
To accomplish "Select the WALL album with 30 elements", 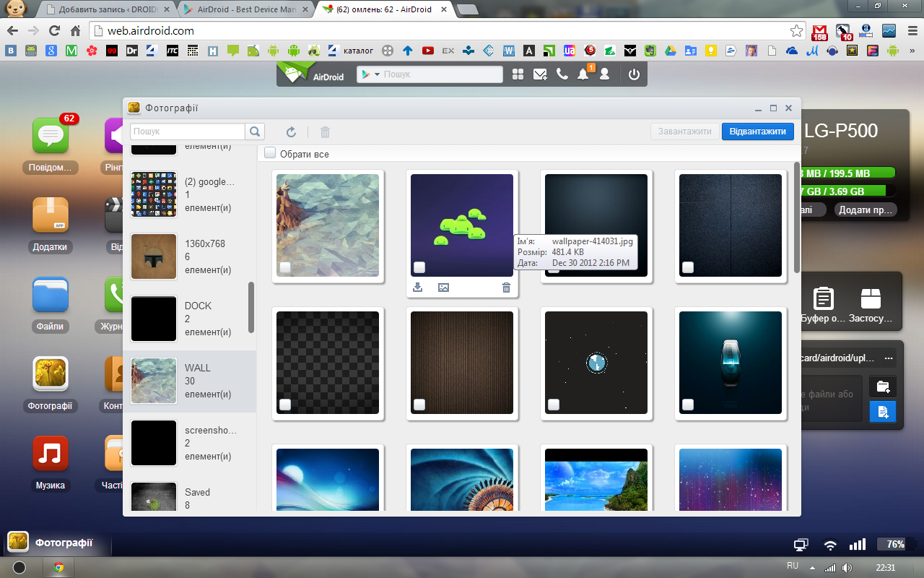I will (190, 381).
